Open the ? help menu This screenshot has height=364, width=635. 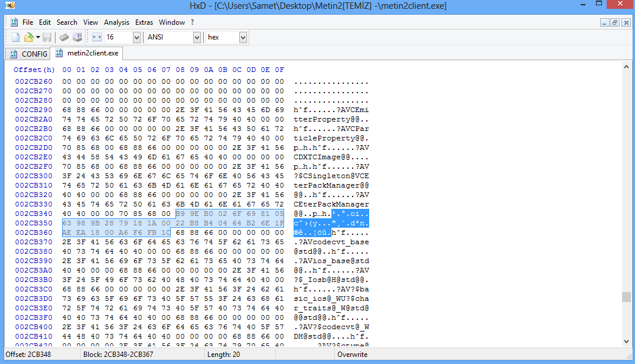pyautogui.click(x=193, y=22)
